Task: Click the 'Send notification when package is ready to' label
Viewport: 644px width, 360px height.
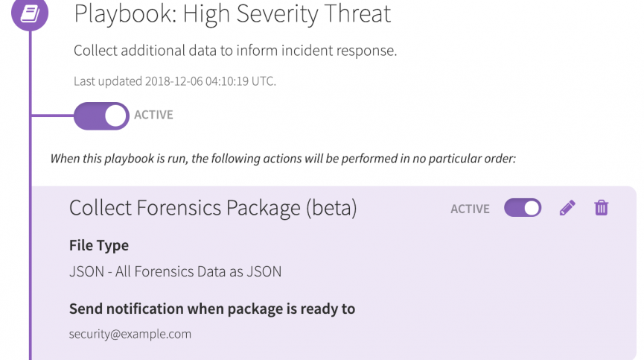Action: coord(212,309)
